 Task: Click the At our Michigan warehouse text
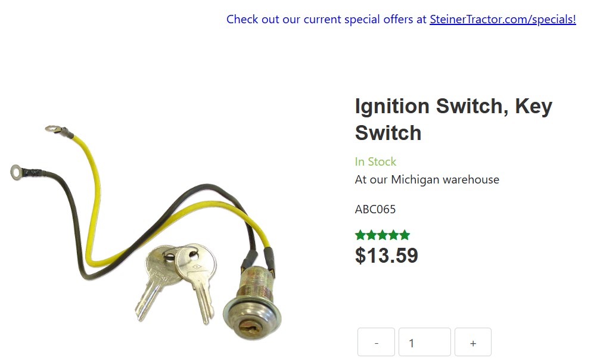[x=427, y=179]
